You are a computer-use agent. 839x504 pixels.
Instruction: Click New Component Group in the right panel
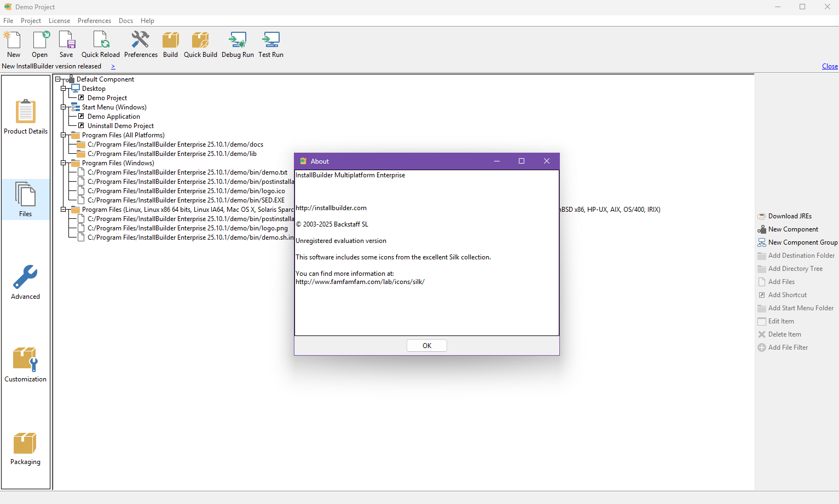797,242
